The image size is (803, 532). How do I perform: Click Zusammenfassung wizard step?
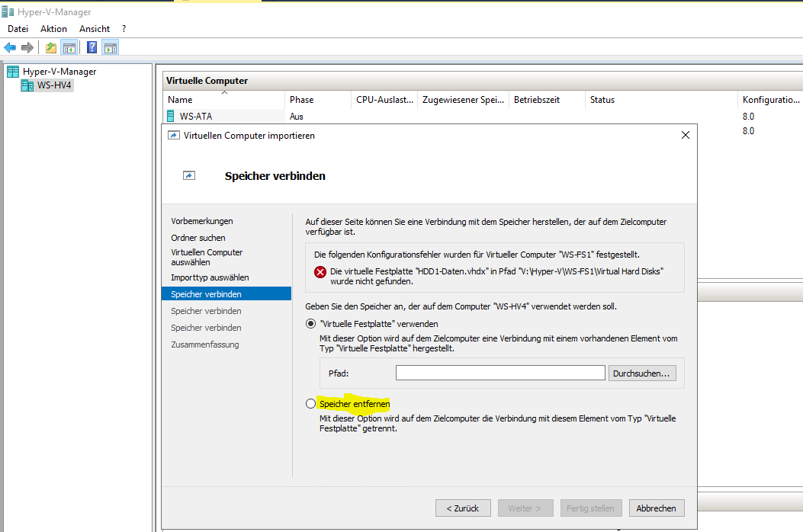click(x=205, y=345)
